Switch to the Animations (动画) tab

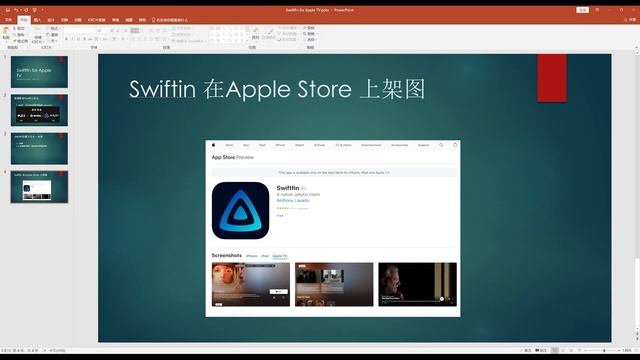pyautogui.click(x=78, y=20)
